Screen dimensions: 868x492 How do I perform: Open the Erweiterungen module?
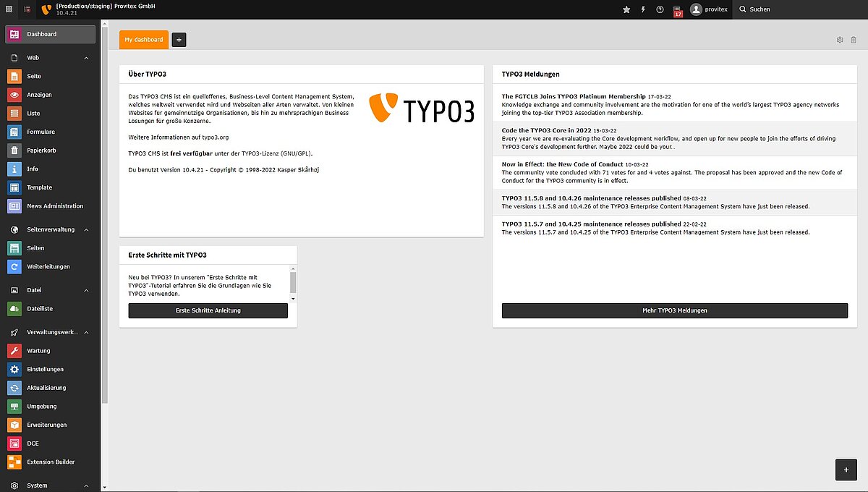(50, 425)
